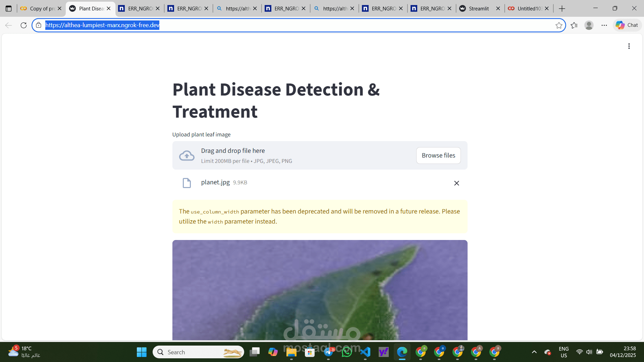Screen dimensions: 644x362
Task: Open the Streamlit app options menu
Action: coord(629,46)
